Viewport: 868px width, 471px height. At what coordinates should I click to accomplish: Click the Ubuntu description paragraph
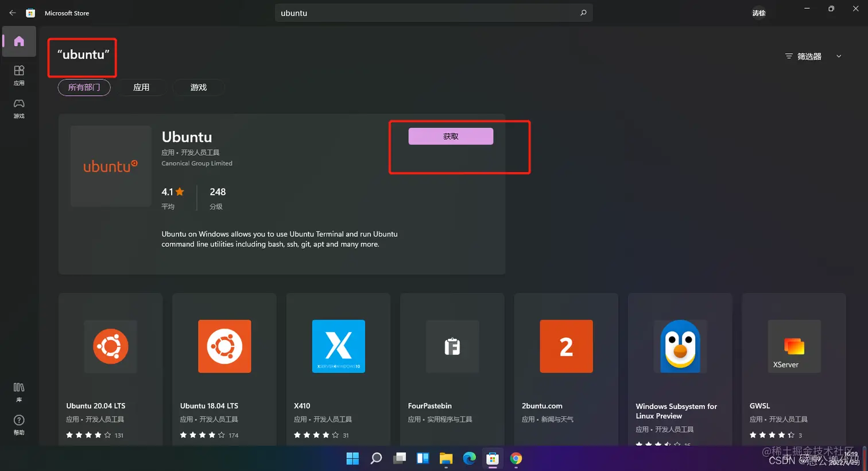point(280,239)
